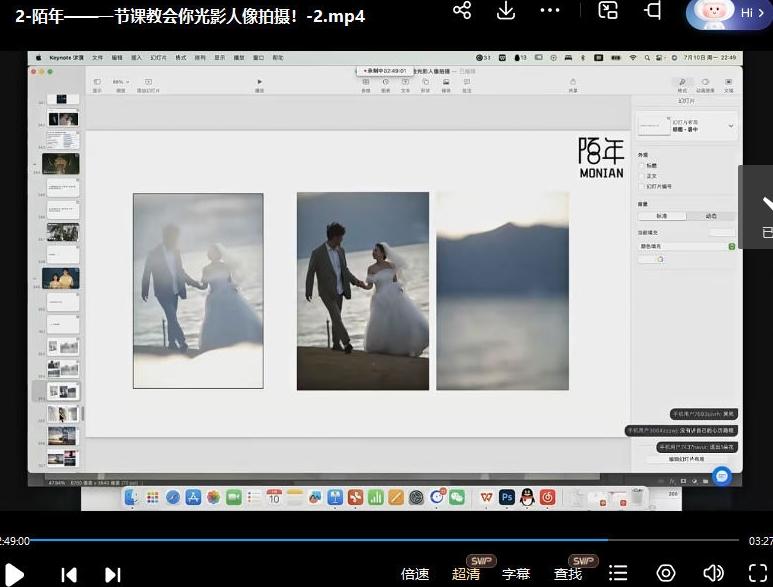Click 超清 video quality button

[466, 574]
